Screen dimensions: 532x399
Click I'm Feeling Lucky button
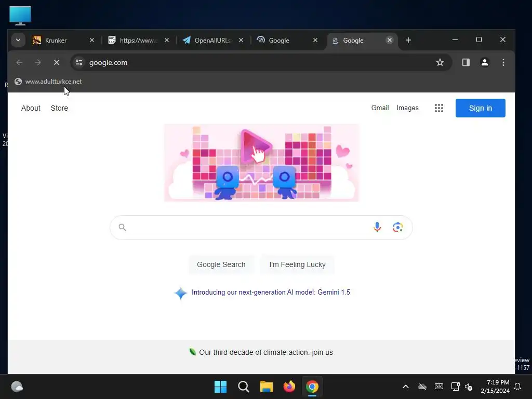297,264
